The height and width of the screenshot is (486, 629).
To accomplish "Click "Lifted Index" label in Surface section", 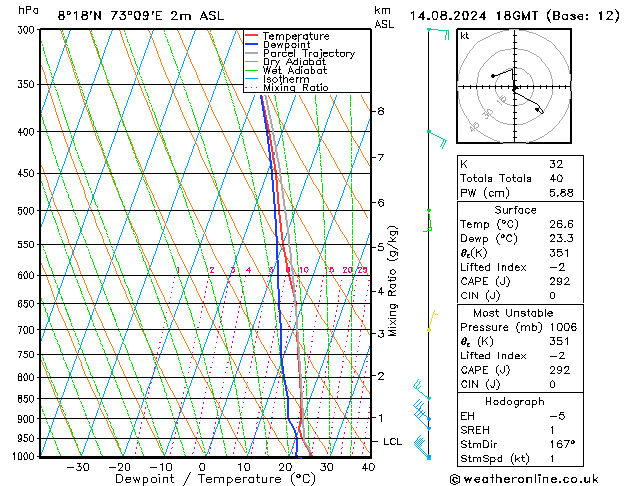I will [x=493, y=267].
